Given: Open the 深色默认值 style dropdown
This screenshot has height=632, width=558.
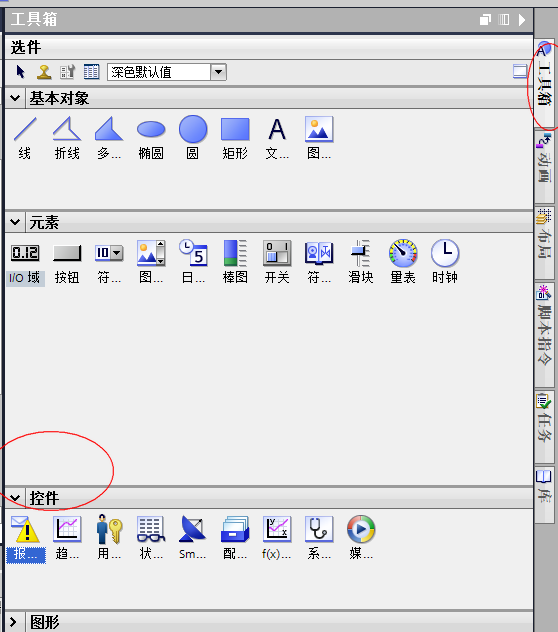Looking at the screenshot, I should pyautogui.click(x=218, y=72).
